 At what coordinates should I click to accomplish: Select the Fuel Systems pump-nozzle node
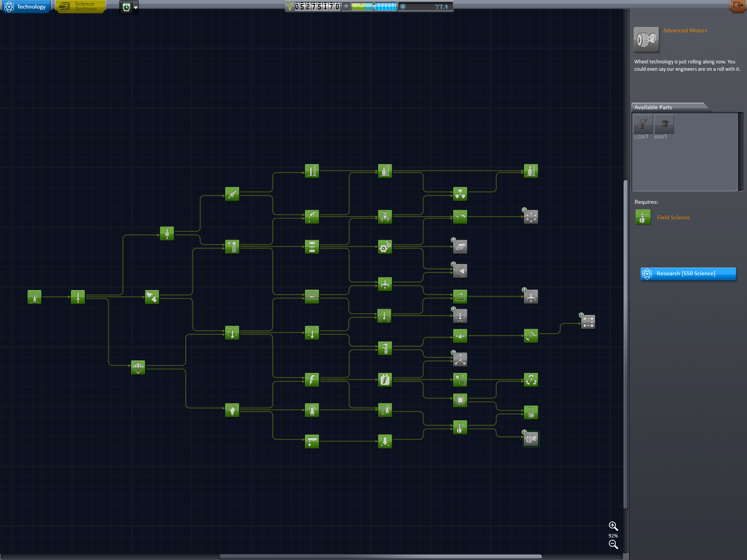[x=312, y=217]
